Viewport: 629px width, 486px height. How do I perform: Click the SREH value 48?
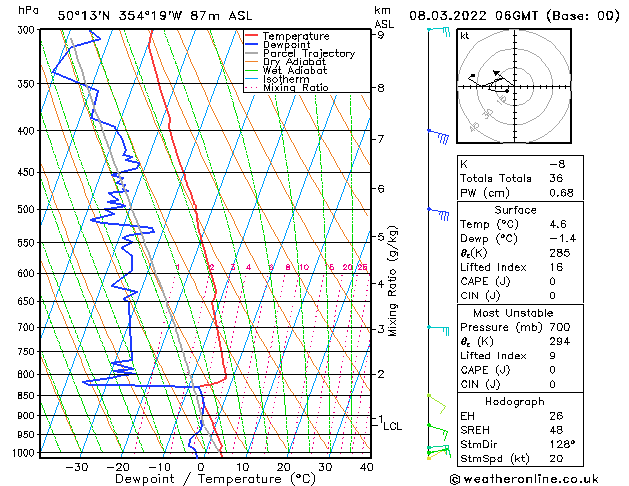[x=556, y=430]
